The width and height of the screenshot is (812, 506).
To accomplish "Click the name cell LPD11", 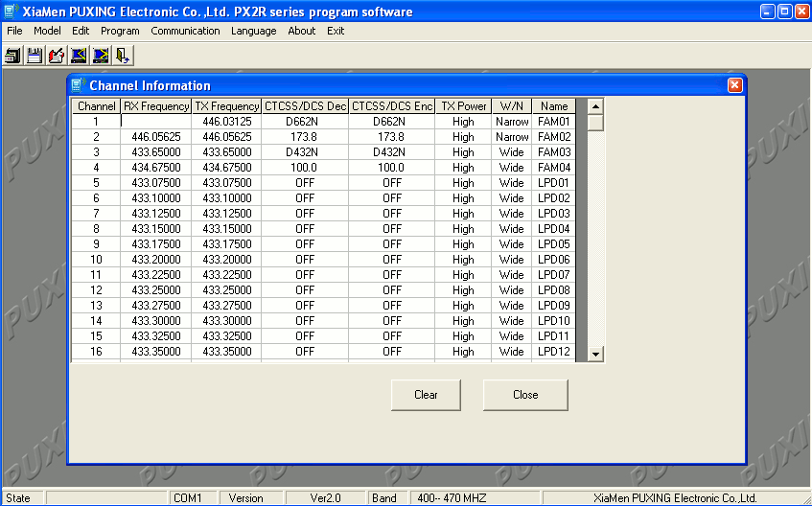I will tap(554, 336).
